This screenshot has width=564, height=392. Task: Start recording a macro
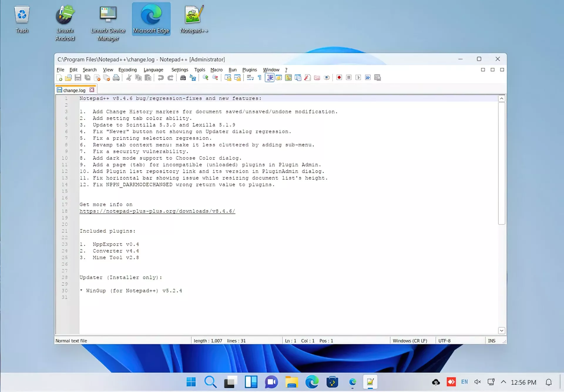click(x=339, y=78)
